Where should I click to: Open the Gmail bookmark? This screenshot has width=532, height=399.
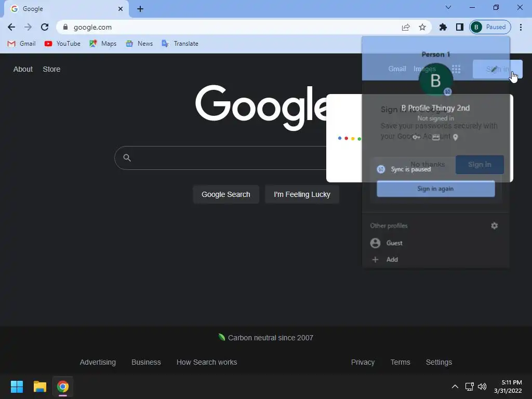(x=21, y=44)
